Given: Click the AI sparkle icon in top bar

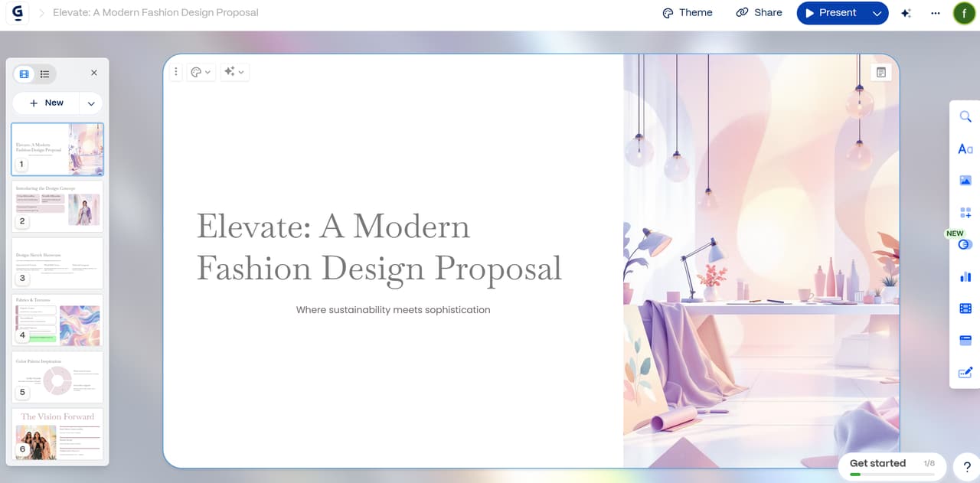Looking at the screenshot, I should pos(906,13).
